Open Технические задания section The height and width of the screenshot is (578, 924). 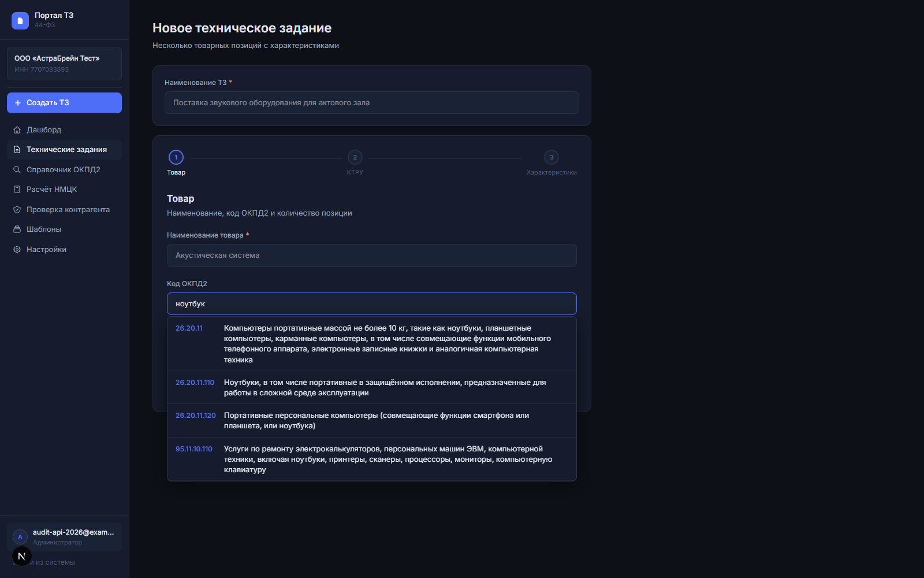(64, 150)
